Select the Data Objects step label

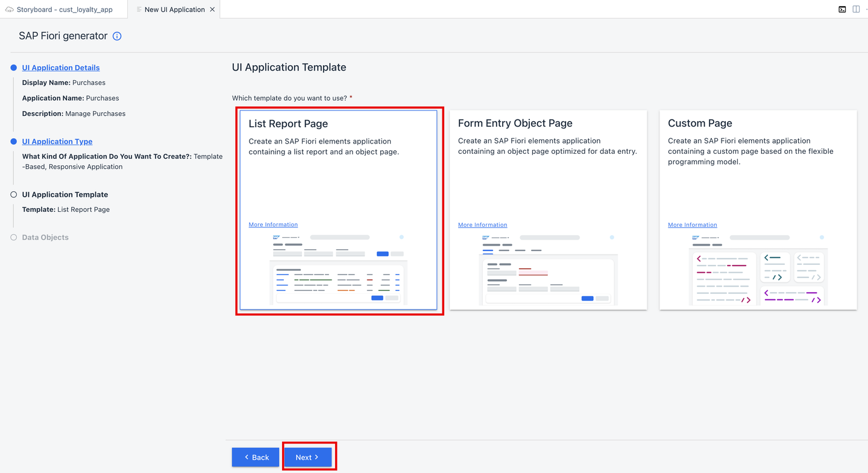point(45,237)
